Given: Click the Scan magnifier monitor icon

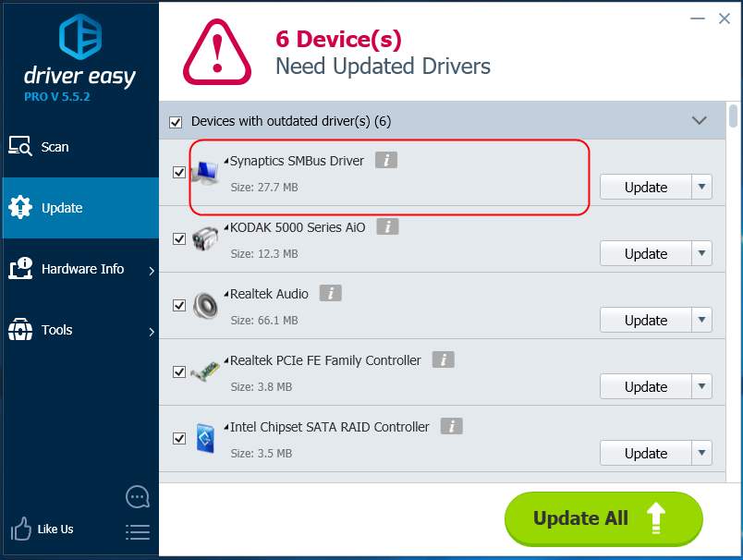Looking at the screenshot, I should point(20,146).
